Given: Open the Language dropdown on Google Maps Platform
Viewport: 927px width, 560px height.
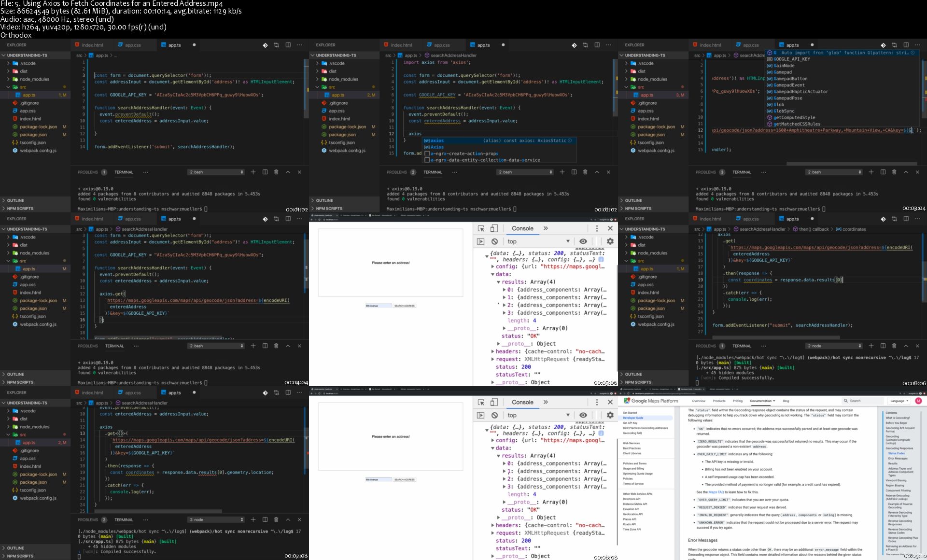Looking at the screenshot, I should click(899, 401).
